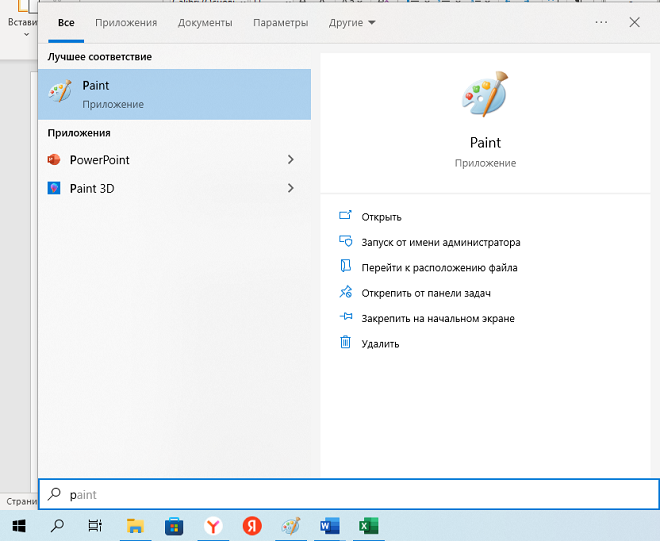The height and width of the screenshot is (541, 660).
Task: Switch to Word on the taskbar
Action: 330,526
